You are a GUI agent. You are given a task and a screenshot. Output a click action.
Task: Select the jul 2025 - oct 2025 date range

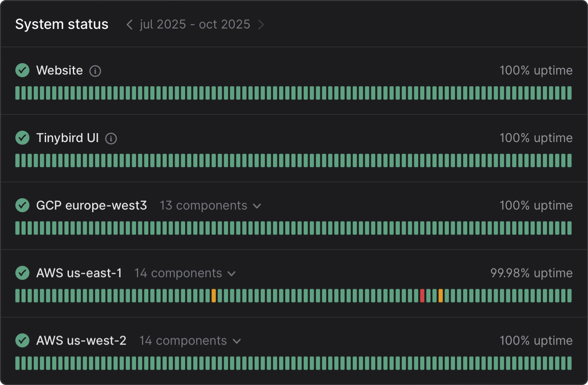coord(195,25)
